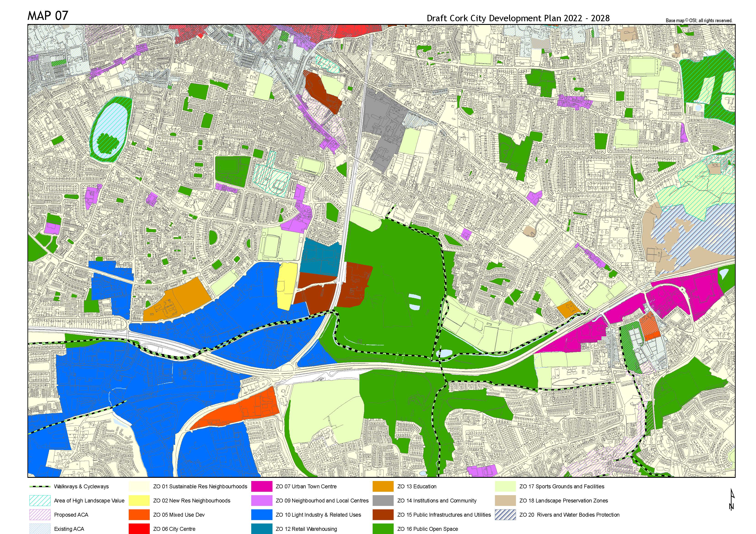The height and width of the screenshot is (534, 756).
Task: Click the ZO 18 Landscape Preservation Zones label
Action: [x=563, y=500]
